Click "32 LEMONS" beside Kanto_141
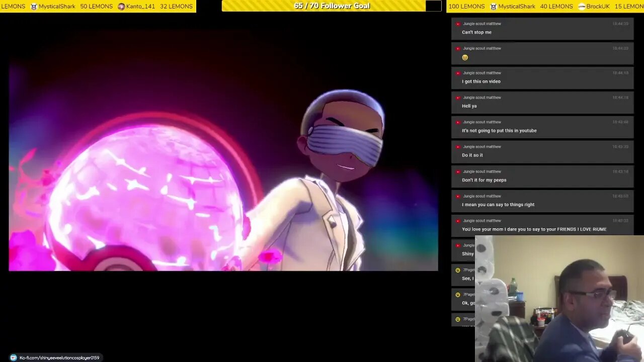The image size is (644, 362). pyautogui.click(x=176, y=7)
